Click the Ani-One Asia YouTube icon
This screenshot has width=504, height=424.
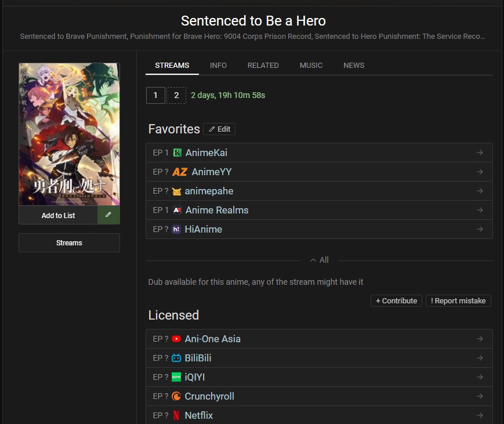tap(176, 339)
